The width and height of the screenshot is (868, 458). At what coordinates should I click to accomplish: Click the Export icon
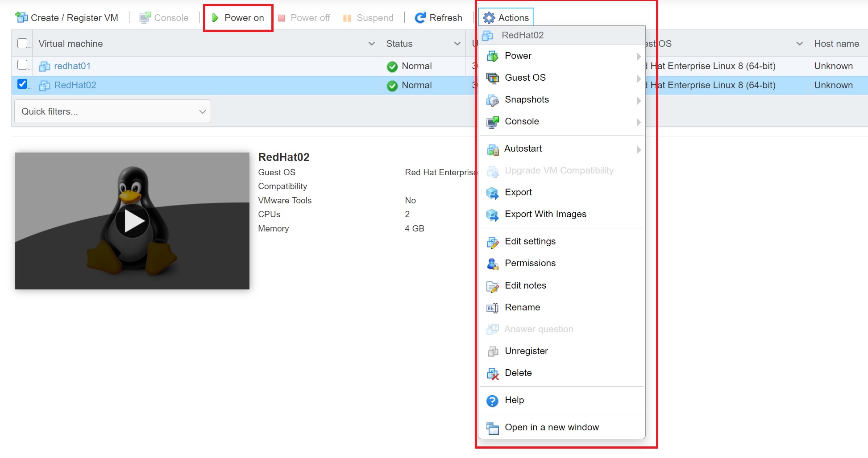(493, 193)
